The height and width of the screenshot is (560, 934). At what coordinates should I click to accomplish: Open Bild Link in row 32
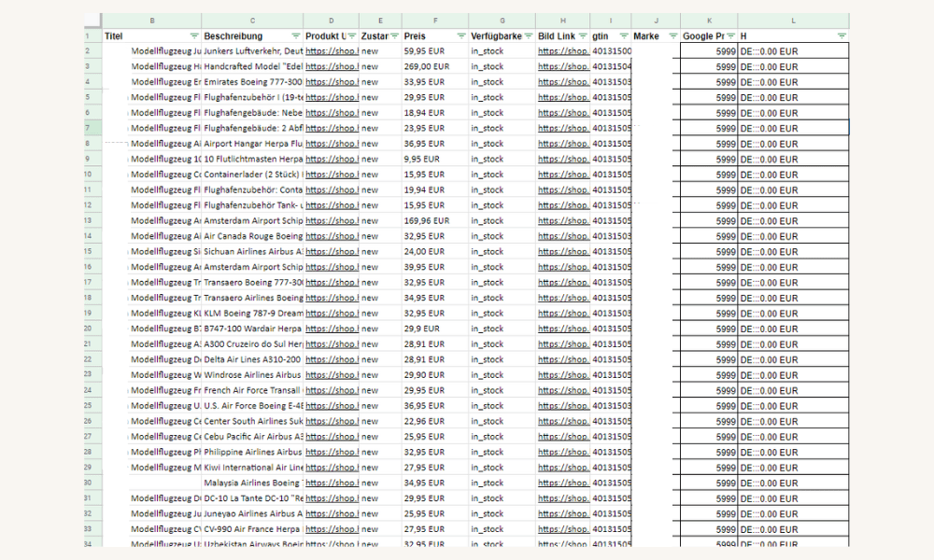click(563, 513)
